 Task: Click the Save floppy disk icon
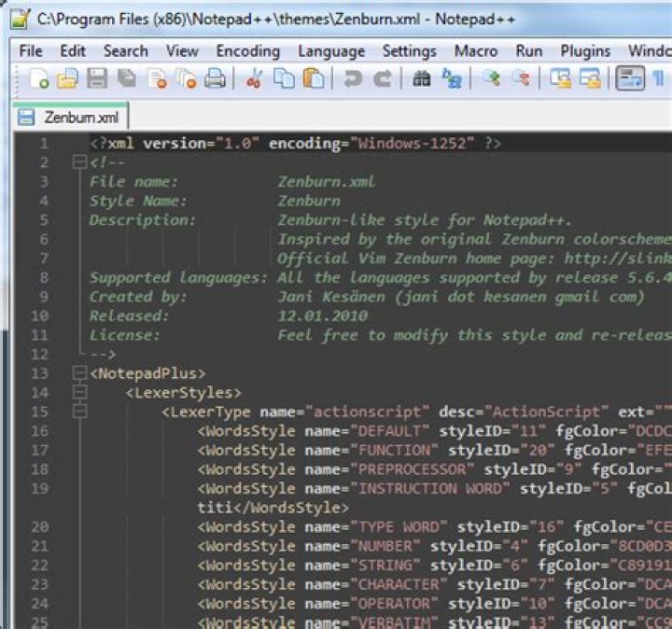coord(97,78)
